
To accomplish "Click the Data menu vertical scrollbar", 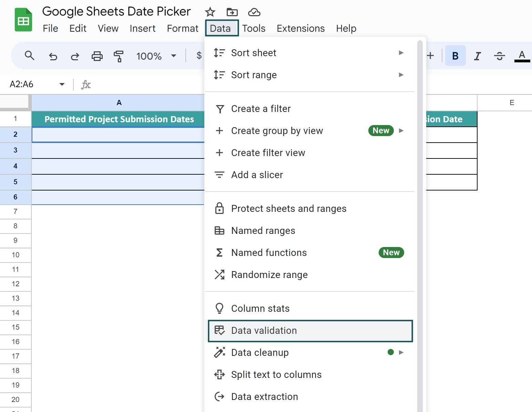I will click(x=420, y=226).
